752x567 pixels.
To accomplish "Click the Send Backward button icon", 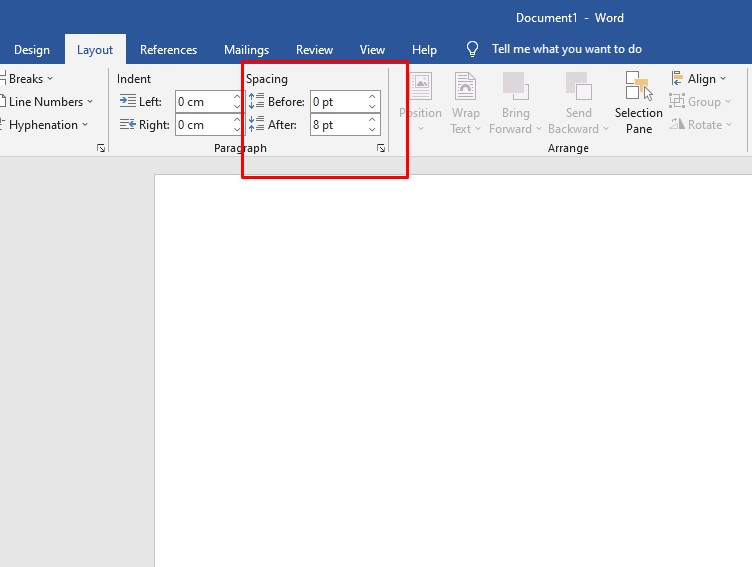I will tap(579, 86).
